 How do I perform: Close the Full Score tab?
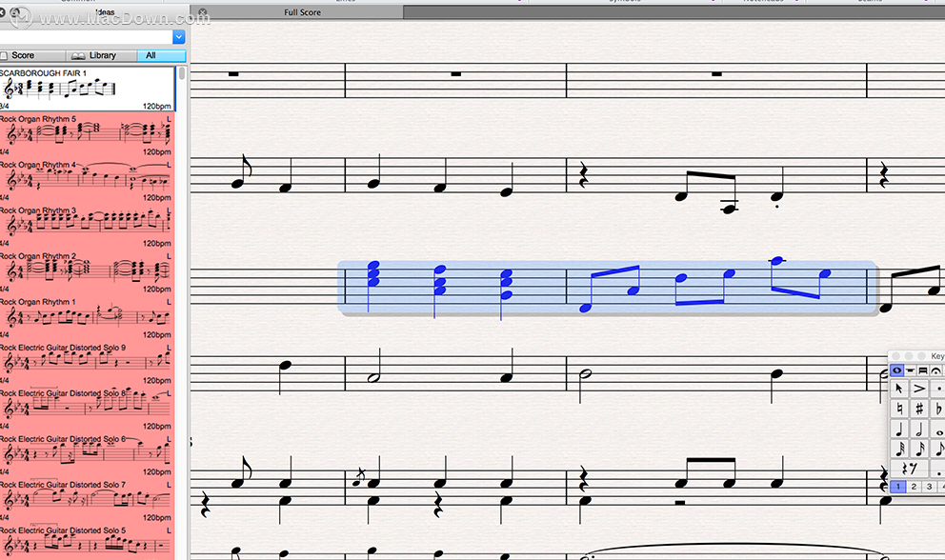pyautogui.click(x=203, y=12)
